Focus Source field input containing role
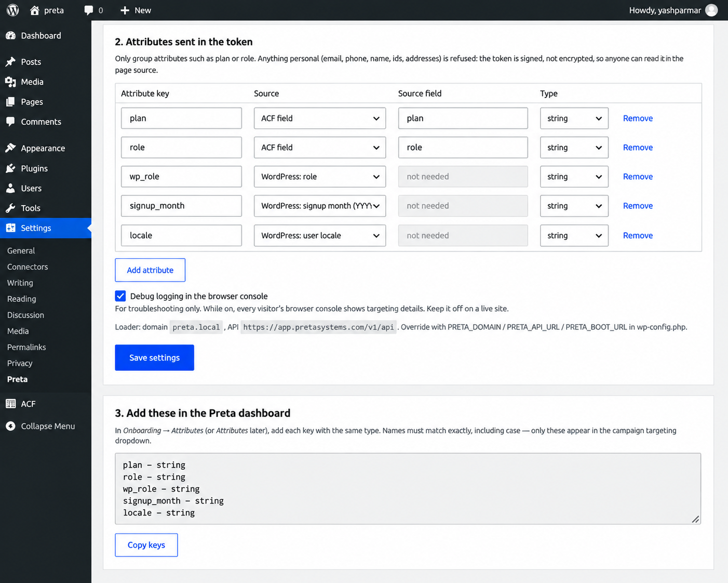Viewport: 728px width, 583px height. point(463,148)
